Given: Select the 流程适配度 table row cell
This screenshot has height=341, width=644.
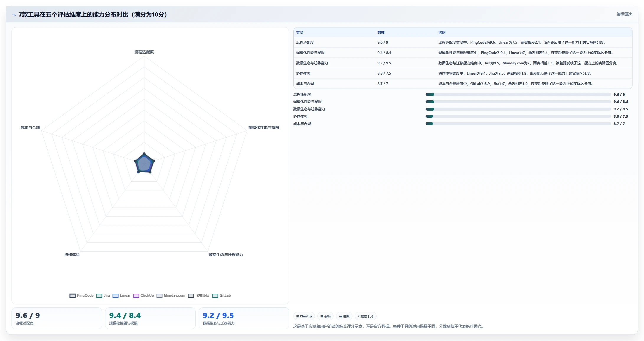Looking at the screenshot, I should [305, 42].
